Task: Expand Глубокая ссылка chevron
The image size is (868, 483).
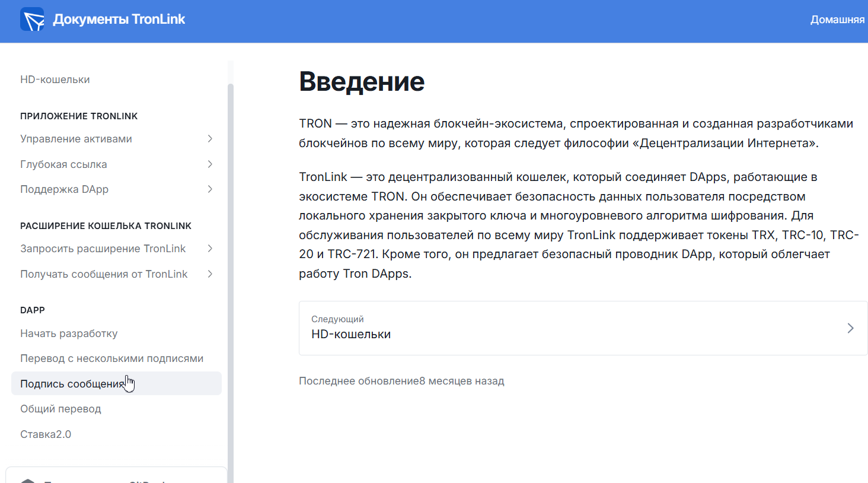Action: pyautogui.click(x=210, y=164)
